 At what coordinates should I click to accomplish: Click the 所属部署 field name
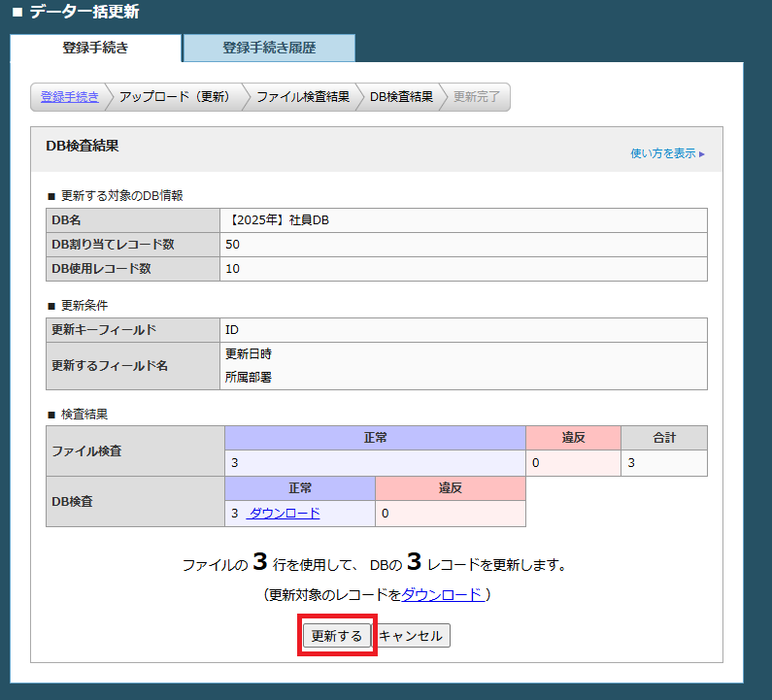[x=249, y=378]
